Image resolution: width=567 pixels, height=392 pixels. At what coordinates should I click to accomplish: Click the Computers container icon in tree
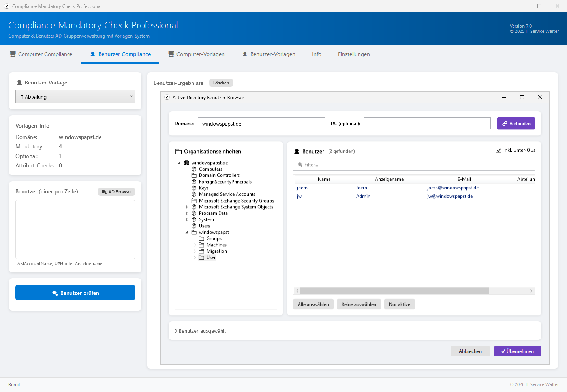tap(194, 169)
